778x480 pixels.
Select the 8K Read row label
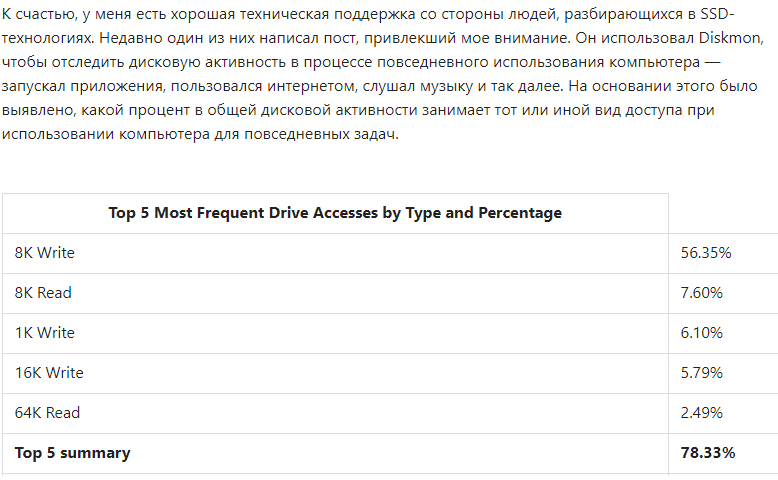point(43,293)
